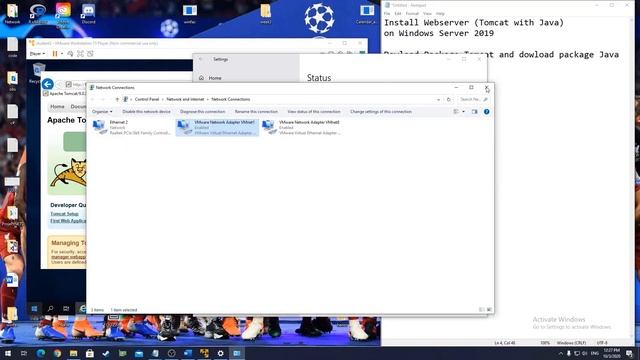Screen dimensions: 640x360
Task: Select the Ethernet 2 network adapter icon
Action: click(x=100, y=127)
